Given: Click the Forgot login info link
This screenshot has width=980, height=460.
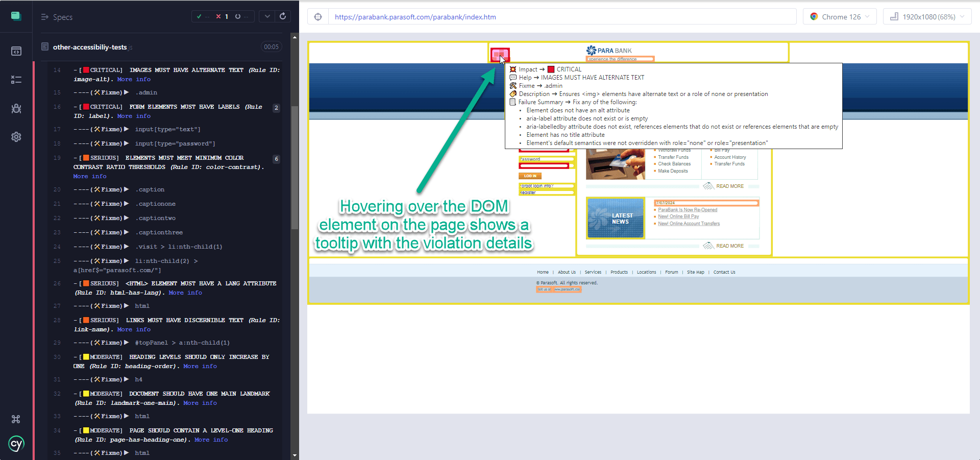Looking at the screenshot, I should pos(537,186).
